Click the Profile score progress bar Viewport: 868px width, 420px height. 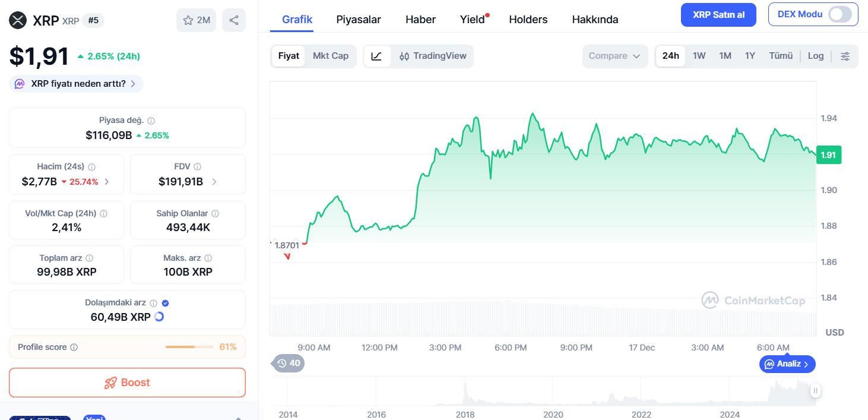coord(189,347)
